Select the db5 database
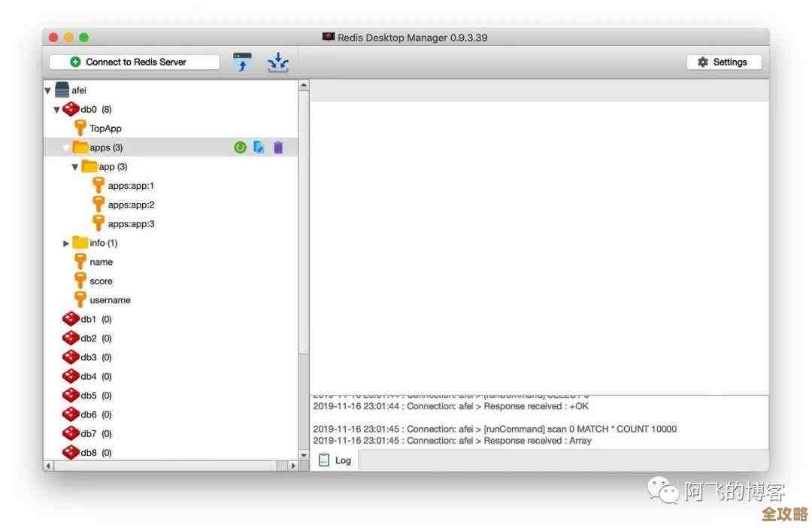Image resolution: width=812 pixels, height=528 pixels. click(89, 396)
